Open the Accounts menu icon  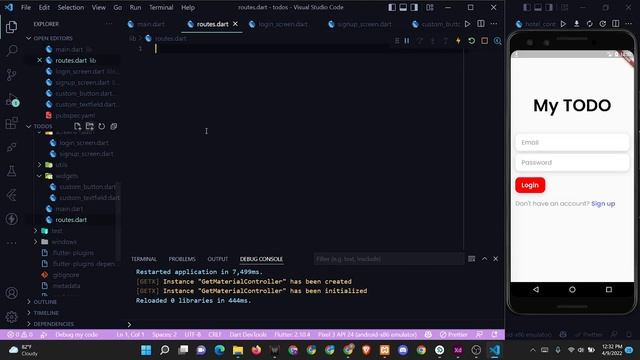11,293
